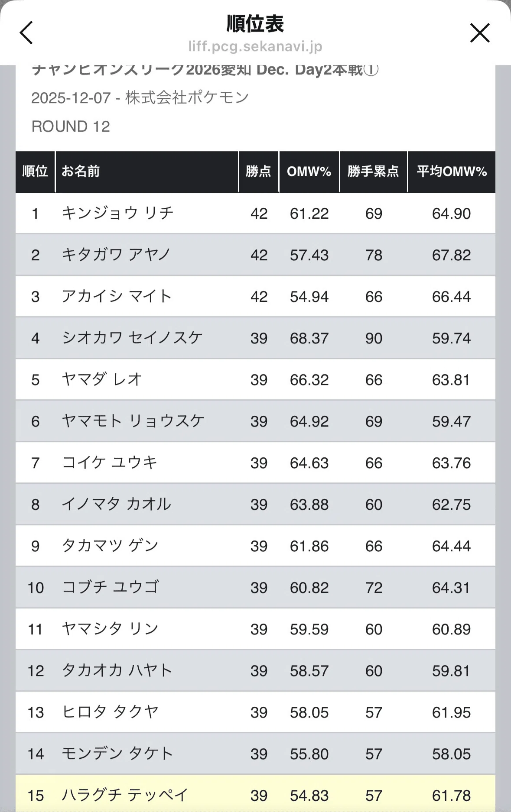Viewport: 511px width, 812px height.
Task: Select the row for タカマツ ゲン
Action: [x=255, y=546]
